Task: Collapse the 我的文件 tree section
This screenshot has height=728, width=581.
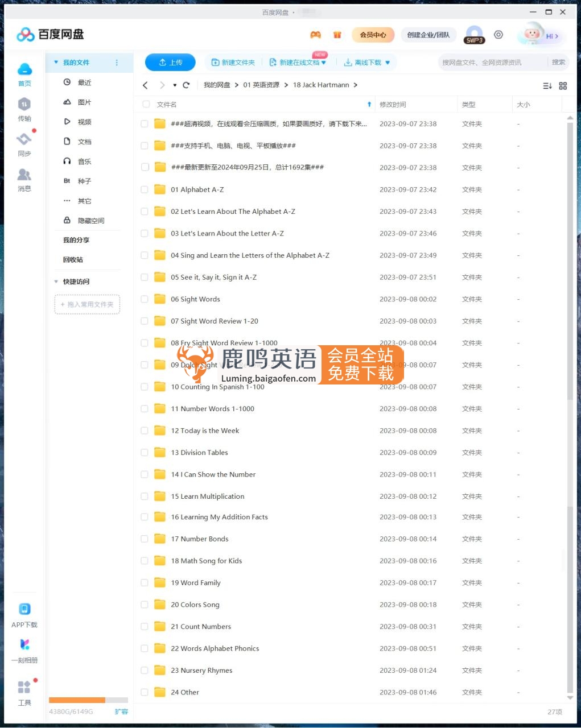Action: tap(56, 63)
